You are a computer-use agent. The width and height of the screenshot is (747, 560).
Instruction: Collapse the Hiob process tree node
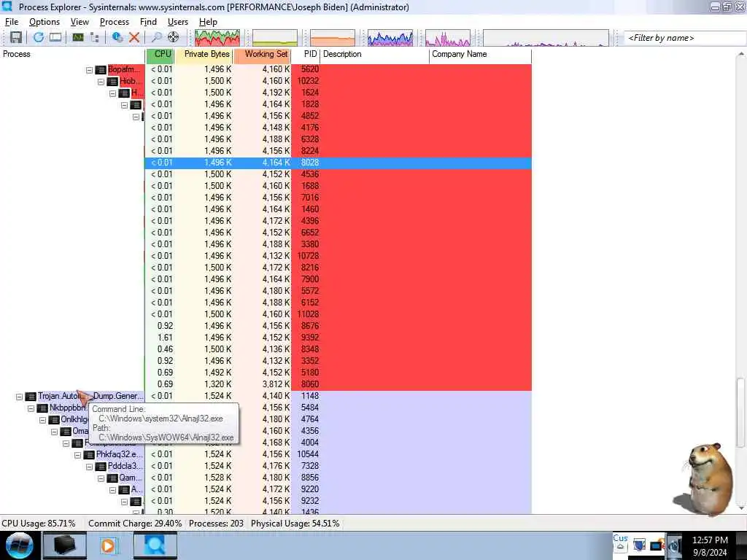coord(101,82)
